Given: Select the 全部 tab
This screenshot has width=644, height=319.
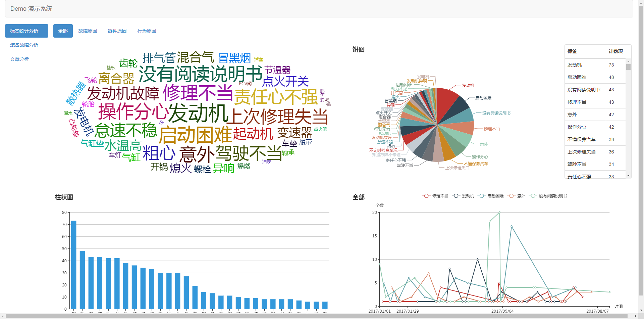Looking at the screenshot, I should 63,31.
